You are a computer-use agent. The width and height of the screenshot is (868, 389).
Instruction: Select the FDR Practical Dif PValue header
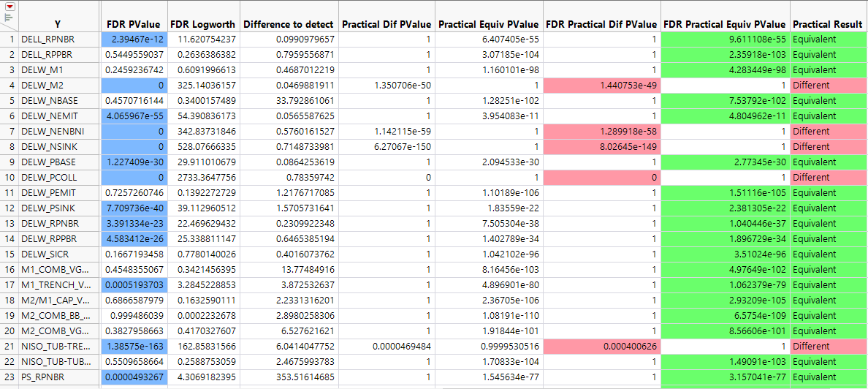tap(601, 24)
